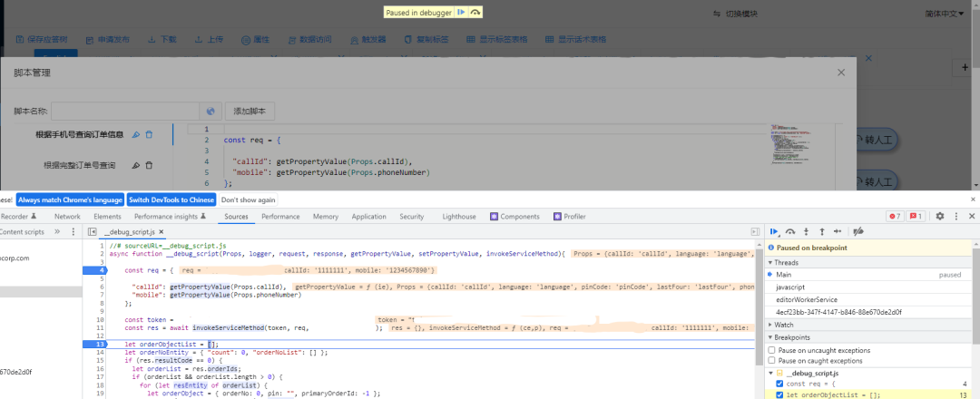Image resolution: width=980 pixels, height=399 pixels.
Task: Resume from Paused in debugger overlay
Action: 461,13
